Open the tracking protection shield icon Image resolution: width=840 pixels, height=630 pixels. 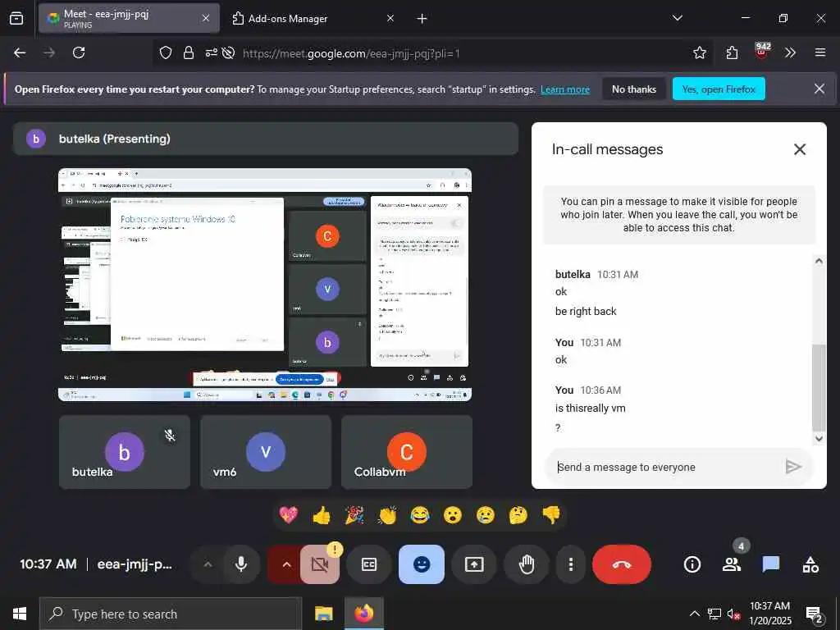coord(166,52)
